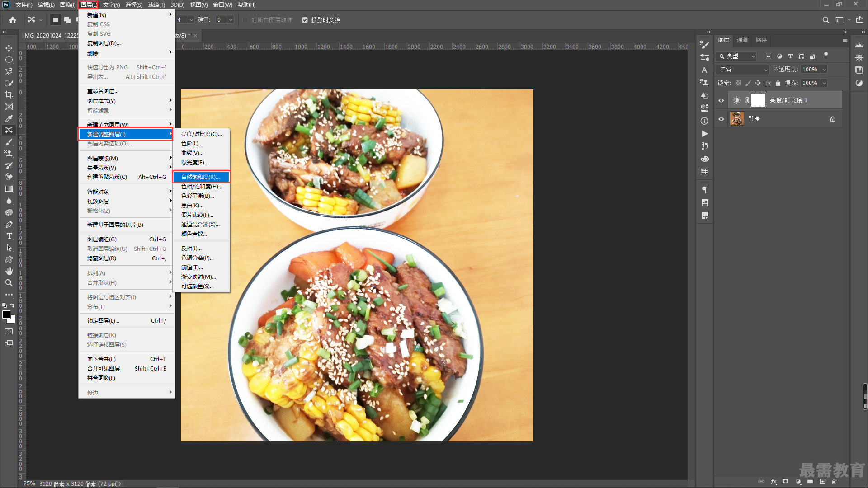The width and height of the screenshot is (868, 488).
Task: Select the Move tool
Action: click(9, 48)
